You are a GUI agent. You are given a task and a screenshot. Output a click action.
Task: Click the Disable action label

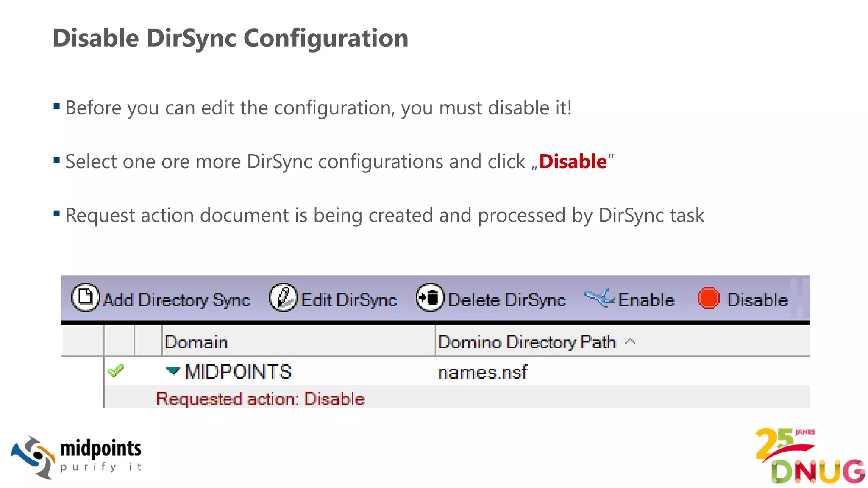point(758,300)
